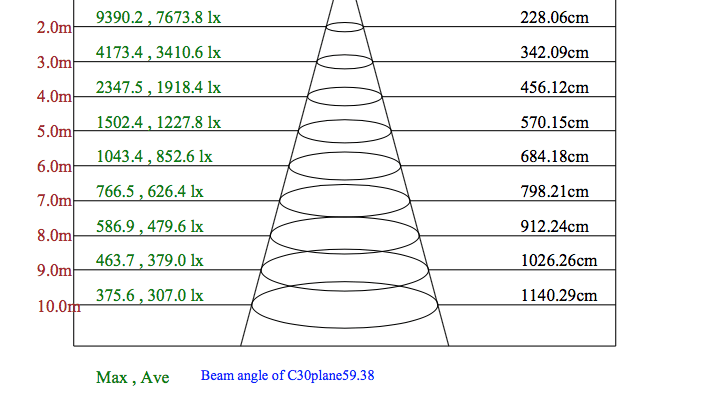The image size is (706, 400).
Task: Select the beam ellipse on the 6.0m line
Action: pyautogui.click(x=345, y=178)
